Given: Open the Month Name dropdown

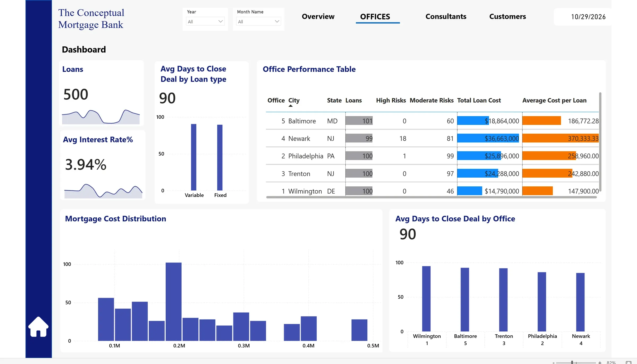Looking at the screenshot, I should pyautogui.click(x=259, y=21).
